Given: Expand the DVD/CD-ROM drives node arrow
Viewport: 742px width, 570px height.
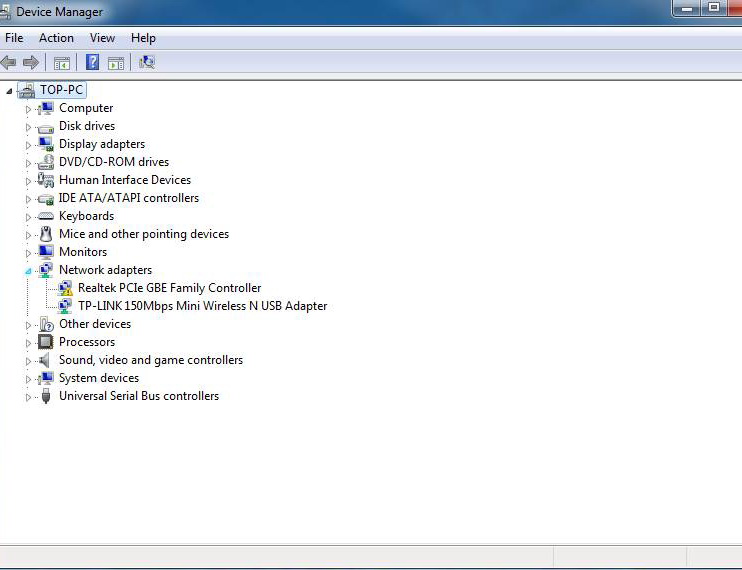Looking at the screenshot, I should pos(28,163).
